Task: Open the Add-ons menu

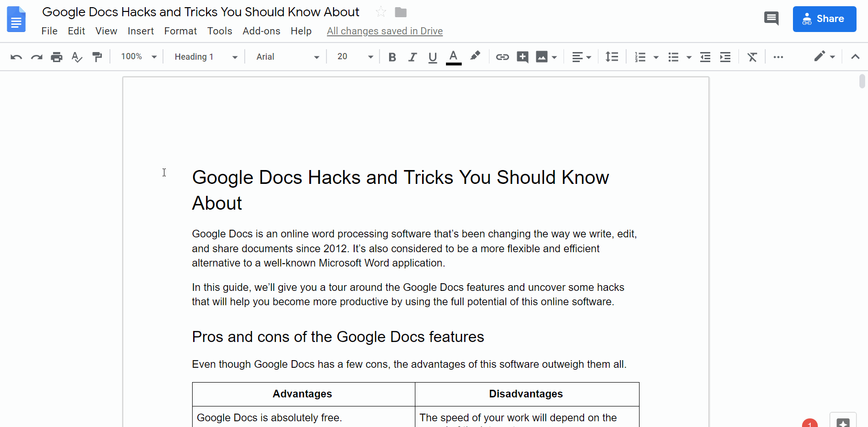Action: pyautogui.click(x=261, y=31)
